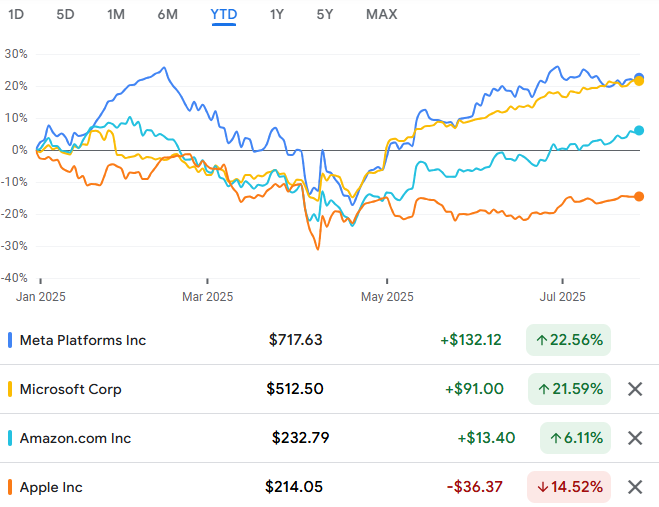Click the Mar 2025 axis label
This screenshot has height=507, width=659.
[x=207, y=297]
